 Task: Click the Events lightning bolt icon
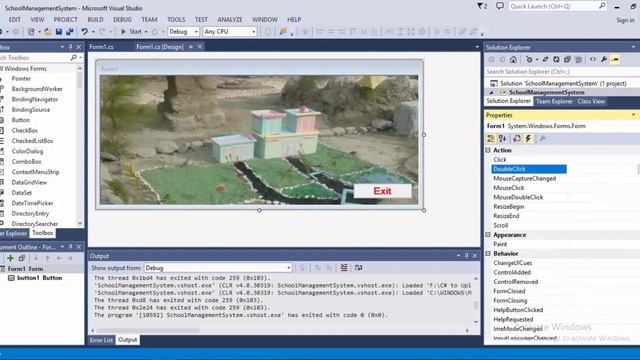point(528,139)
